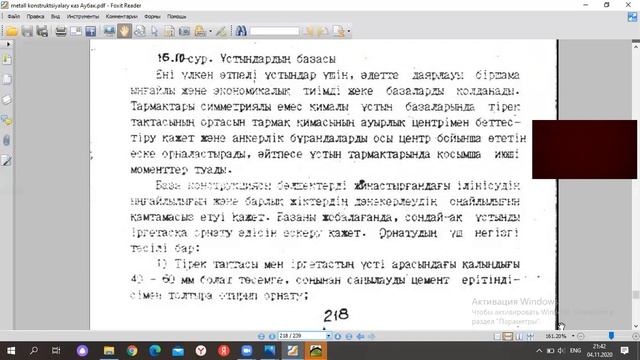Select single page layout mode
640x360 pixels.
click(x=497, y=336)
